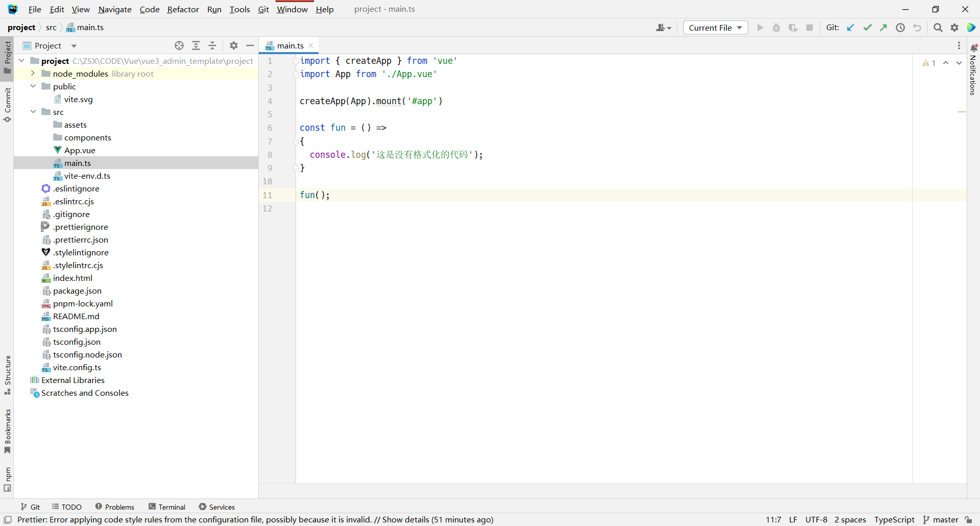Click the read-only lock icon in status bar
This screenshot has height=526, width=980.
(969, 519)
